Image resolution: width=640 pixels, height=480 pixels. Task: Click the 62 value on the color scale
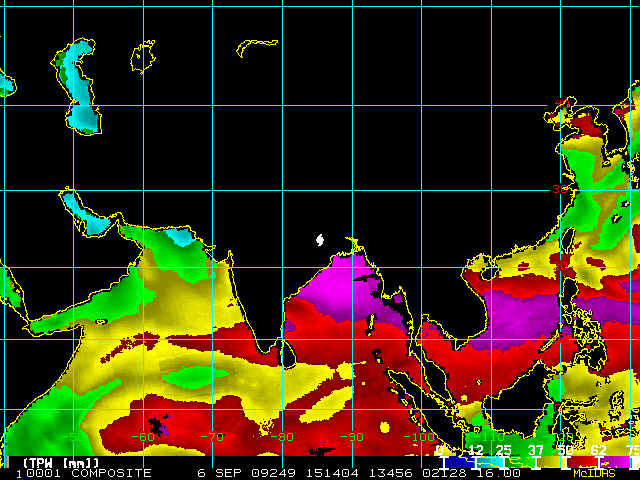[598, 450]
